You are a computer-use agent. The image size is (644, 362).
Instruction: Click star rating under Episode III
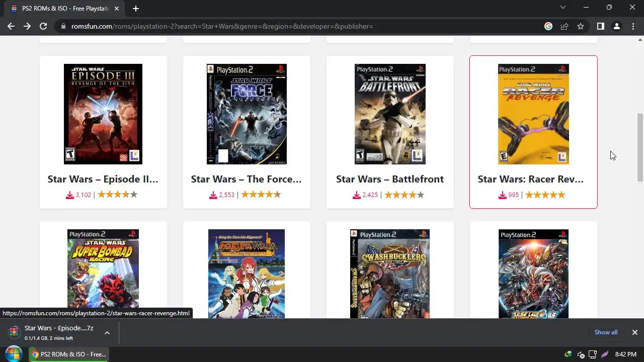pos(117,195)
